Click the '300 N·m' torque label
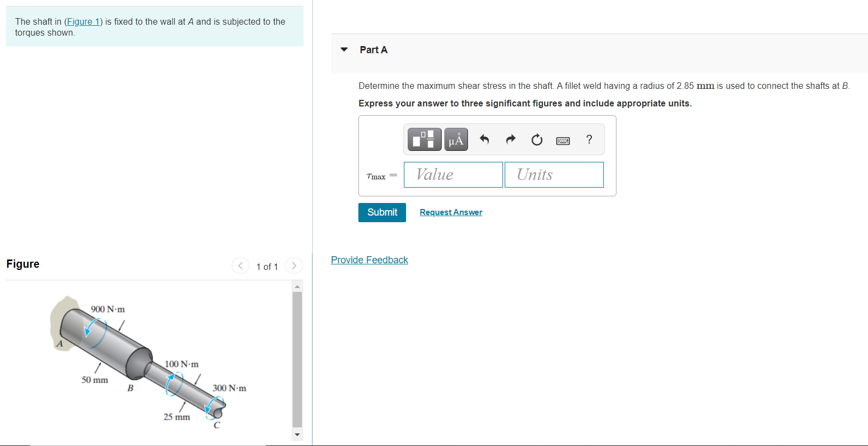Viewport: 868px width, 446px height. 230,388
